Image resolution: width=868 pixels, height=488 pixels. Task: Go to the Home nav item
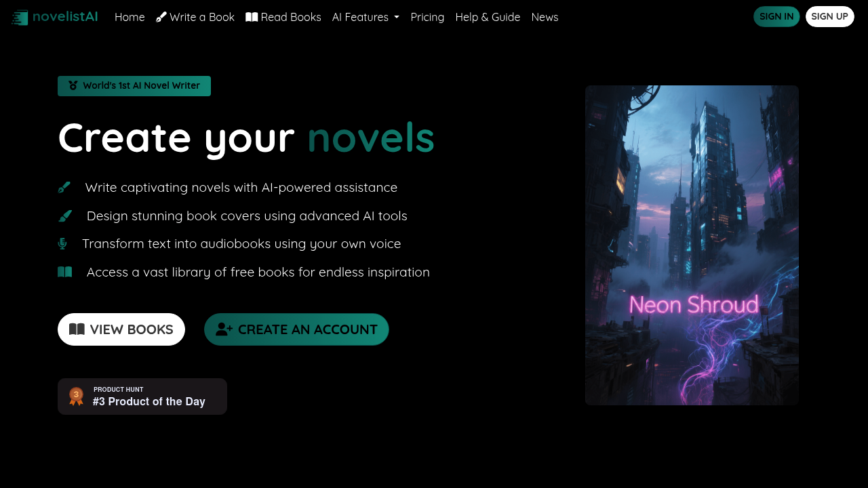[130, 17]
